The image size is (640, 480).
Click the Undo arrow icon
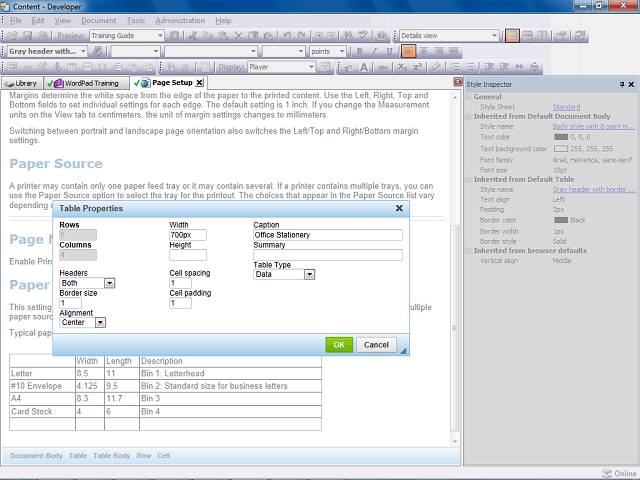pyautogui.click(x=287, y=36)
